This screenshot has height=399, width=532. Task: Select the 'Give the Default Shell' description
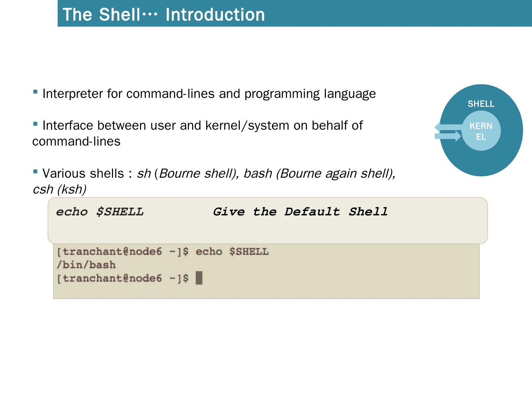(x=300, y=212)
